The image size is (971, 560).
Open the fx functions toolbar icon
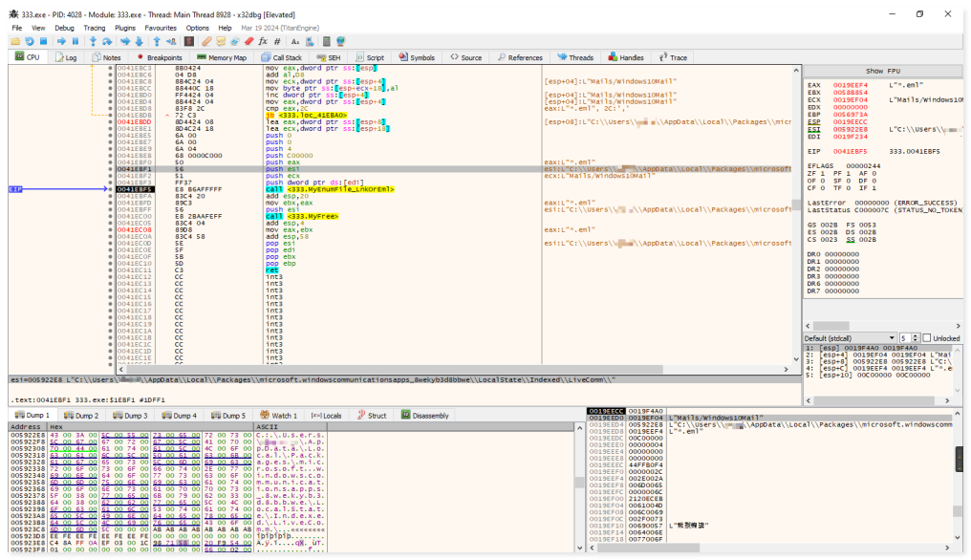tap(263, 42)
